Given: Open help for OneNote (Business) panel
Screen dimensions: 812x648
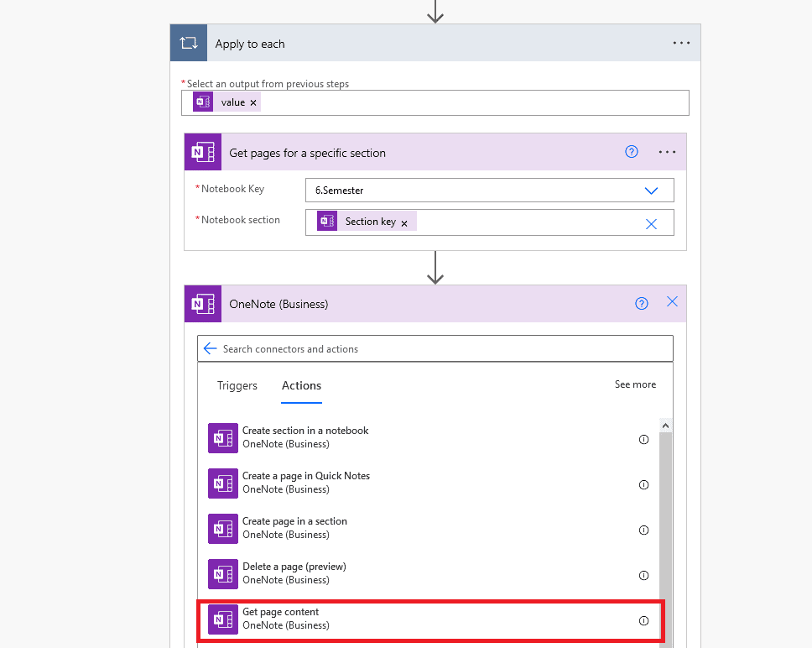Looking at the screenshot, I should coord(641,304).
